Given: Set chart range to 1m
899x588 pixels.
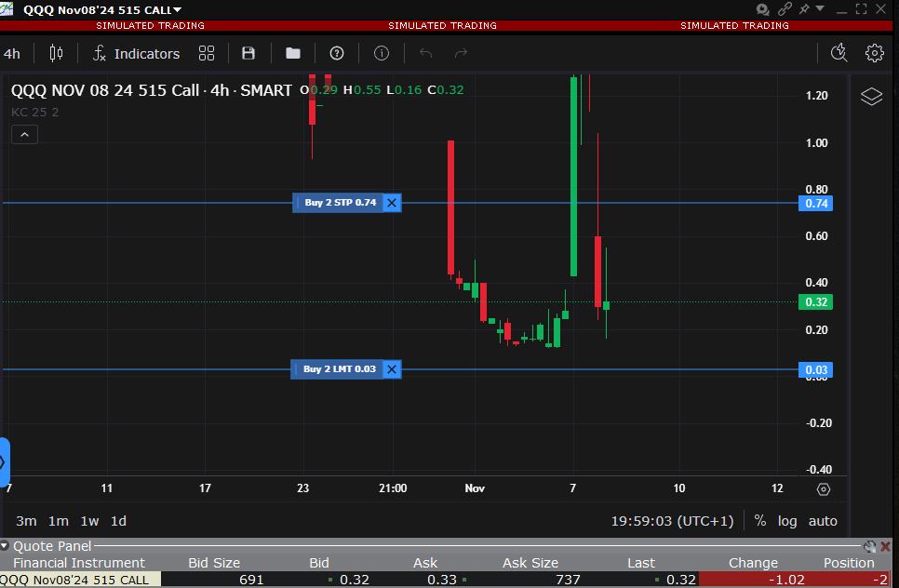Looking at the screenshot, I should [x=59, y=521].
